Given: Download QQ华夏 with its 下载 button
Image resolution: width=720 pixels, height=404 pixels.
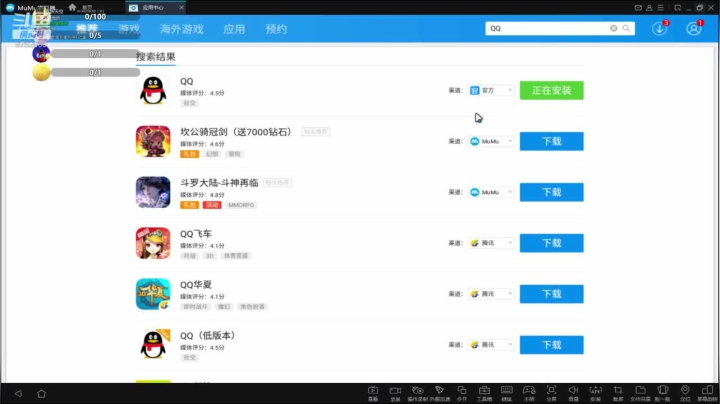Looking at the screenshot, I should [551, 294].
